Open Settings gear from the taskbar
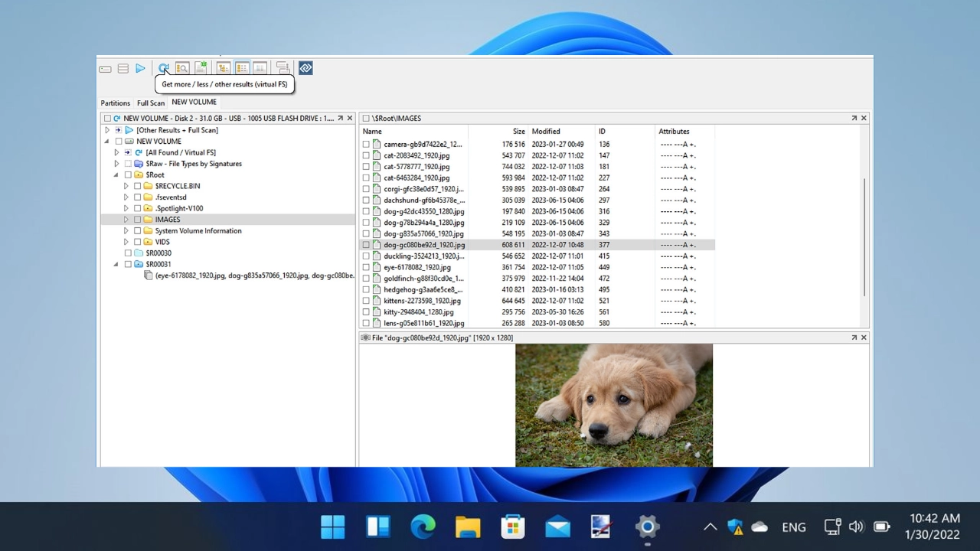 pyautogui.click(x=647, y=527)
